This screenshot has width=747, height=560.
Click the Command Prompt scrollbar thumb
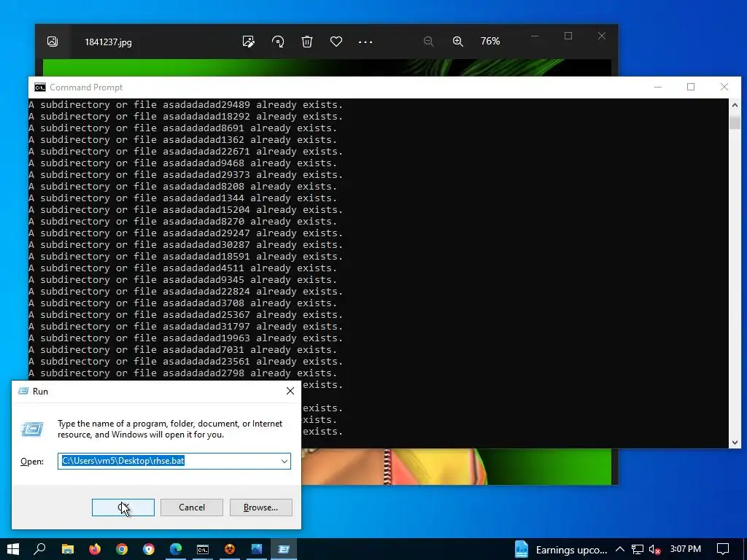(735, 122)
